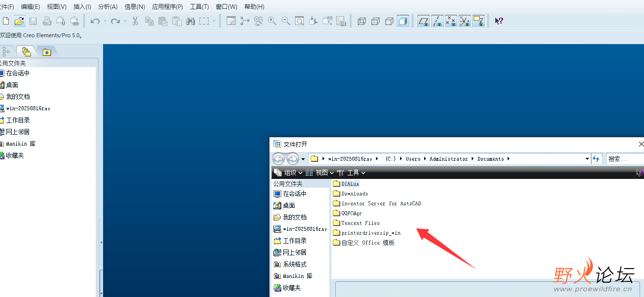Expand the arrow after Users in path
644x297 pixels.
tap(425, 159)
